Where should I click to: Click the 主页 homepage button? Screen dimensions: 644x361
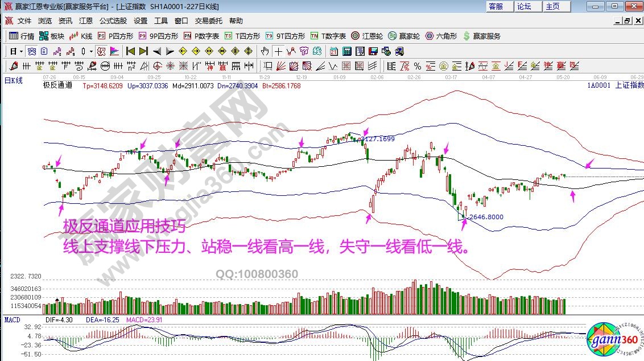pyautogui.click(x=553, y=7)
